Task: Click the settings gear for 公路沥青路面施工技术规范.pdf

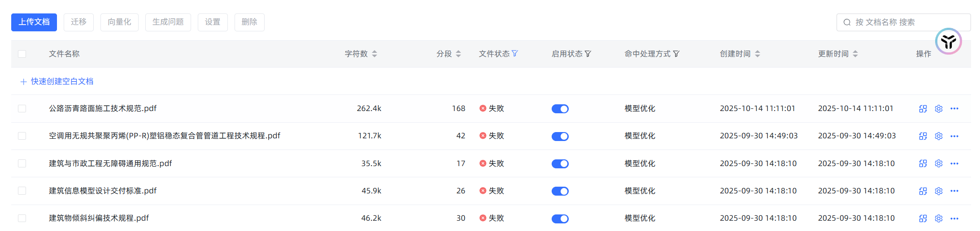Action: (938, 109)
